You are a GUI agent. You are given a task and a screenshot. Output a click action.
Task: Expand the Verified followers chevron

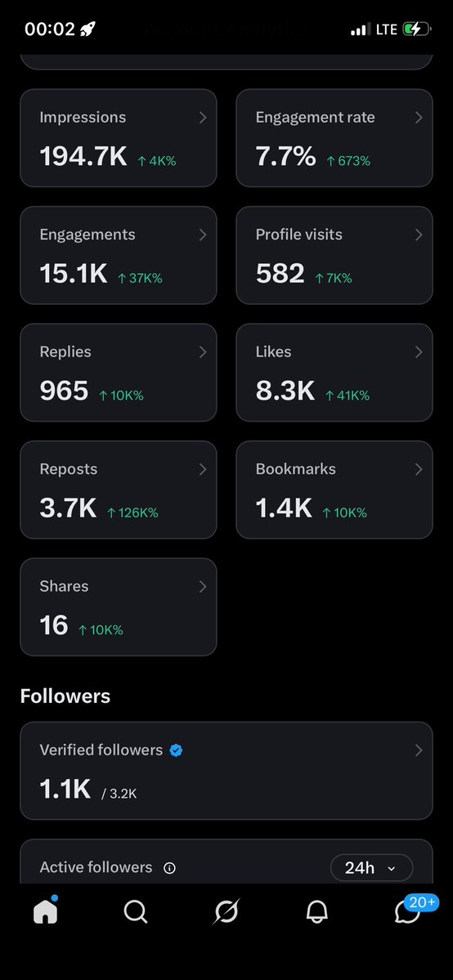pos(419,750)
